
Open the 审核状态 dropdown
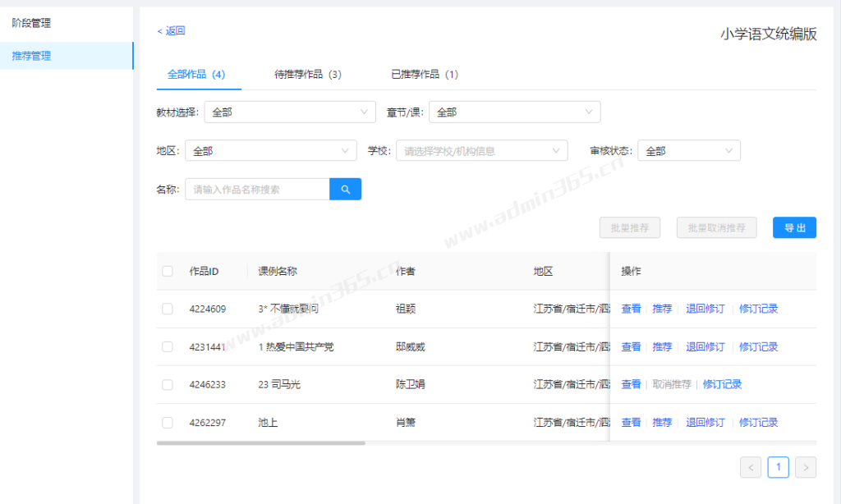click(688, 151)
